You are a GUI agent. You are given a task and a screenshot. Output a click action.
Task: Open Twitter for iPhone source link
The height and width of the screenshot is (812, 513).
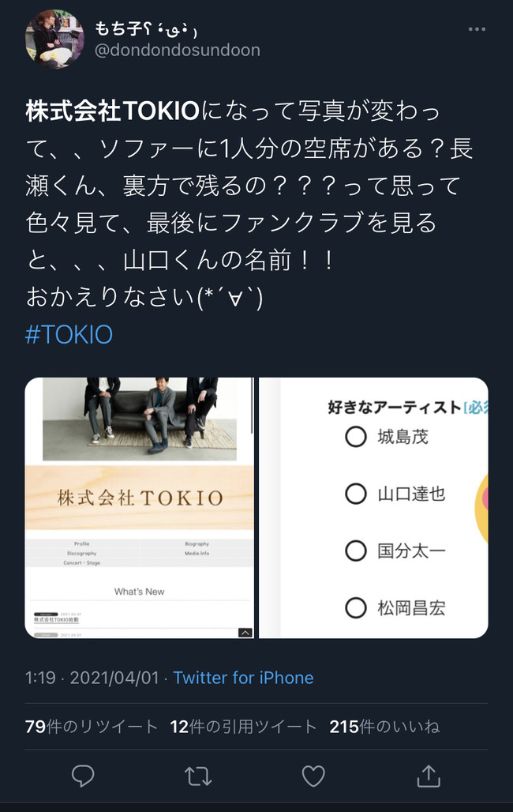[243, 678]
